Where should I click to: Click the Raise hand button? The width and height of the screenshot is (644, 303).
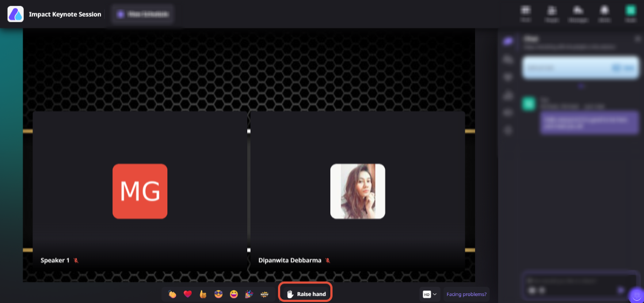[x=306, y=293]
